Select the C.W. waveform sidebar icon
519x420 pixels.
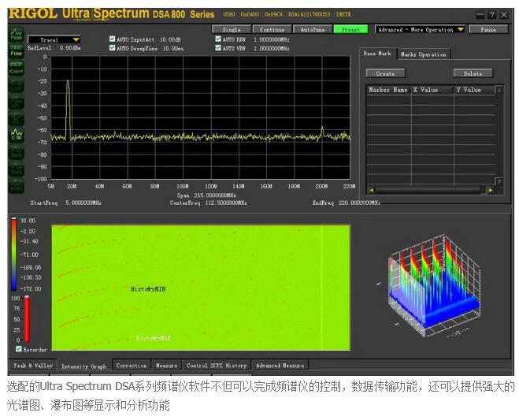tap(16, 135)
